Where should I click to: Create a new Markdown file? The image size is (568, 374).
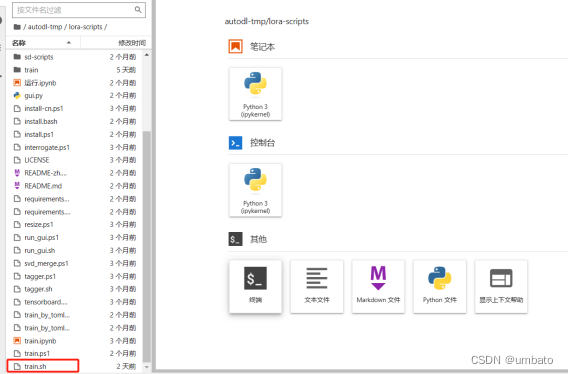pos(378,286)
